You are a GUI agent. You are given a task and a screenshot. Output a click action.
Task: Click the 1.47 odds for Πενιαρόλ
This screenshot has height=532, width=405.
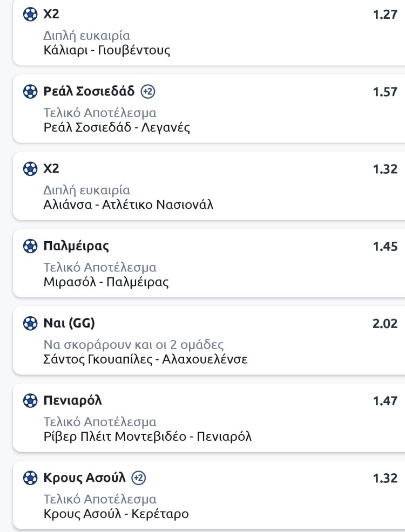[385, 401]
